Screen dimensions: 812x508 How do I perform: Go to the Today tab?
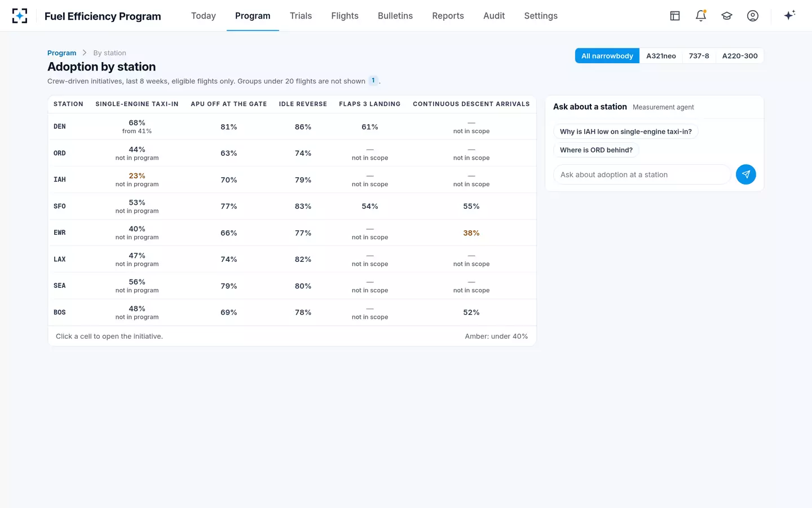pos(204,16)
